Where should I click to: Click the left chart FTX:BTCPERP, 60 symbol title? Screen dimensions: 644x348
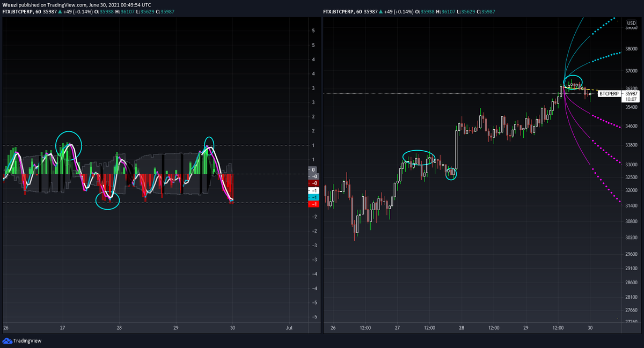tap(21, 11)
